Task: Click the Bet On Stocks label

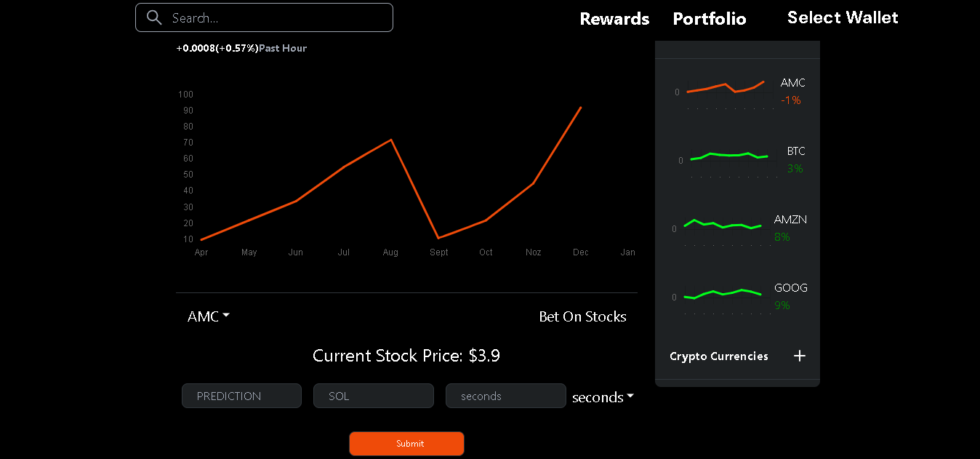Action: (x=582, y=316)
